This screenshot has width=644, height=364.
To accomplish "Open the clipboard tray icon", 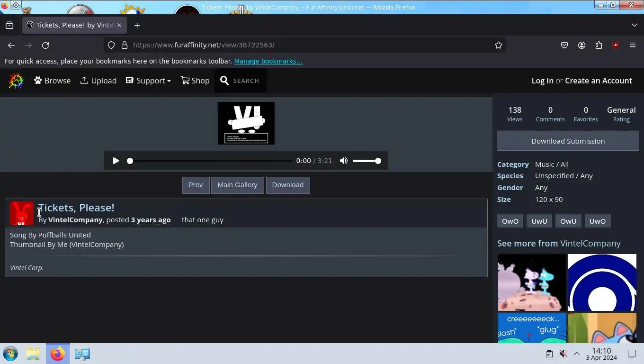I will [549, 354].
